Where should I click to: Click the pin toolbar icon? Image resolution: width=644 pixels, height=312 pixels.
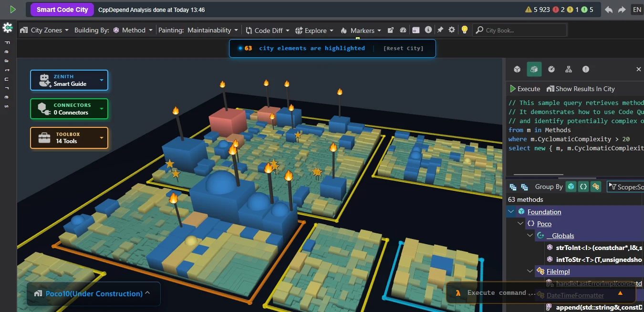(x=440, y=30)
